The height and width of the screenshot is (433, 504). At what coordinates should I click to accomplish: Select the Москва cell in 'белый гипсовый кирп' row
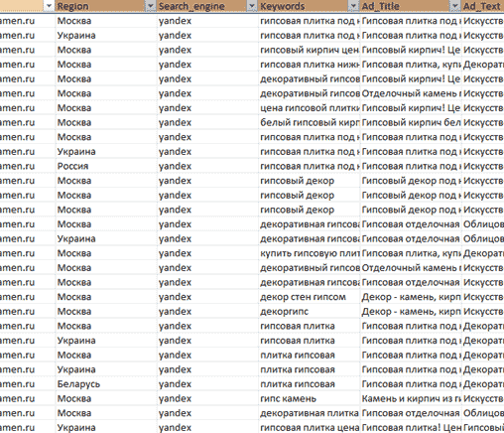tap(106, 122)
